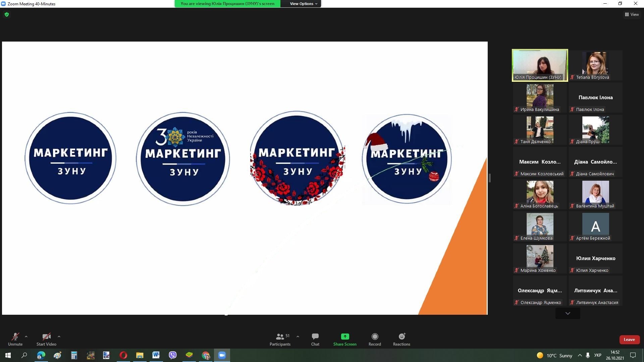Image resolution: width=644 pixels, height=362 pixels.
Task: Click the green encryption shield icon
Action: (7, 14)
